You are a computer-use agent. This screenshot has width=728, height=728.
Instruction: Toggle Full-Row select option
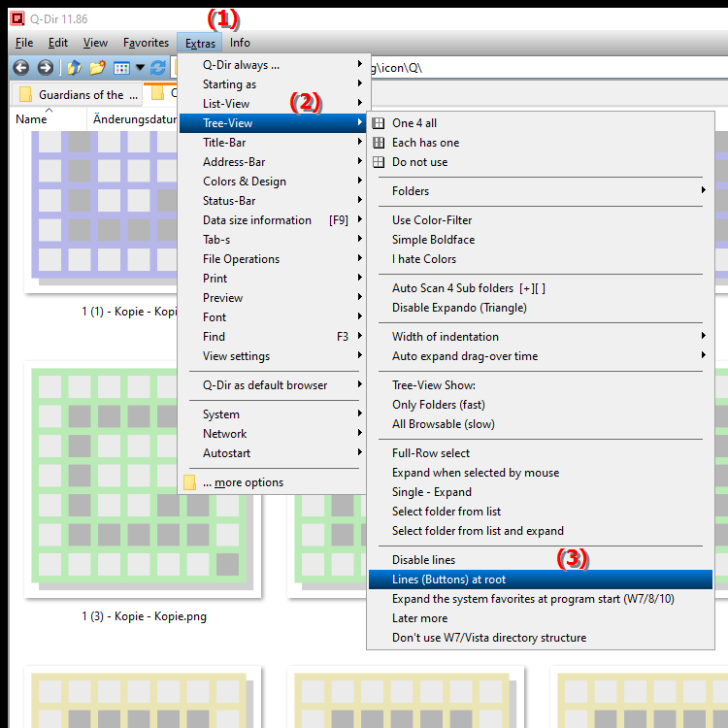tap(541, 453)
